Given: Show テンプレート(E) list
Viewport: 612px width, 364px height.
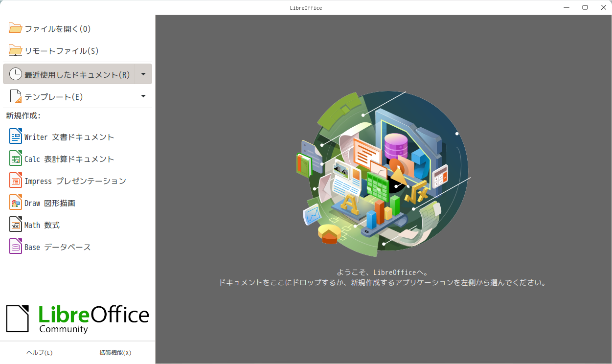Looking at the screenshot, I should point(69,96).
